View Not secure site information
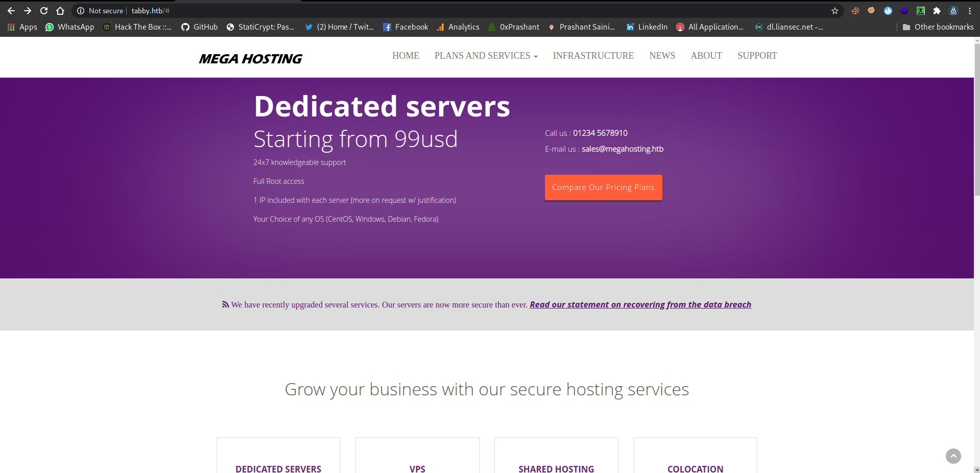 [101, 11]
